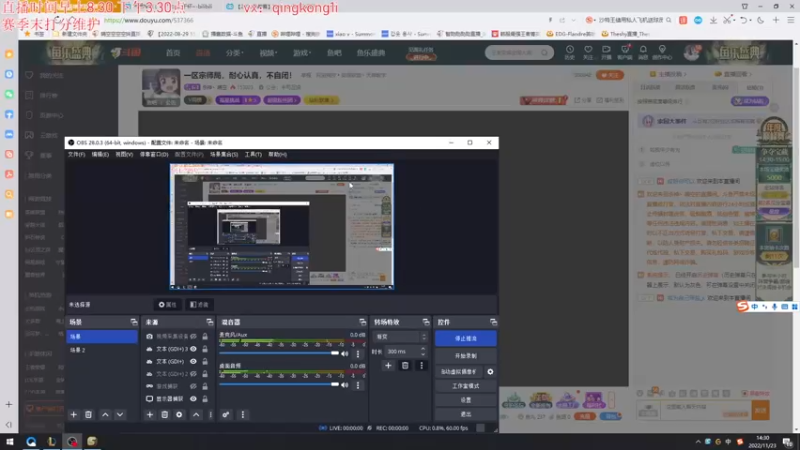Image resolution: width=800 pixels, height=450 pixels.
Task: Add a scene transition with plus icon
Action: [388, 365]
